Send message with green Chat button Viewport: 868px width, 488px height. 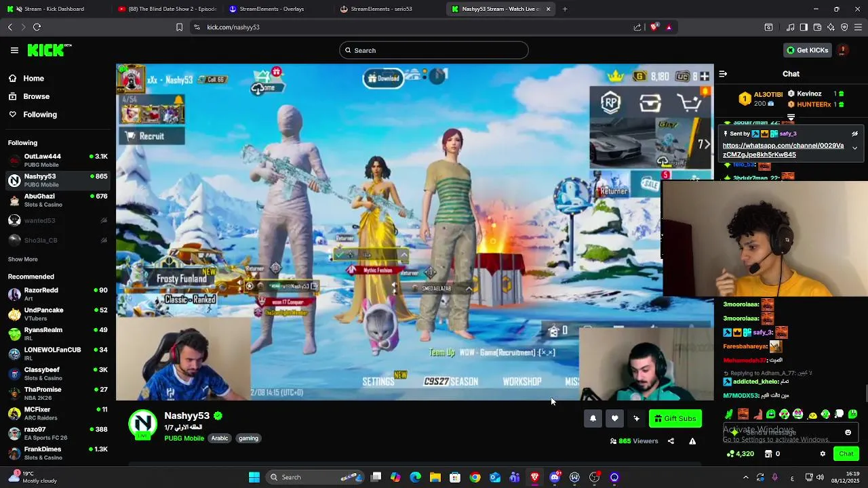(846, 454)
